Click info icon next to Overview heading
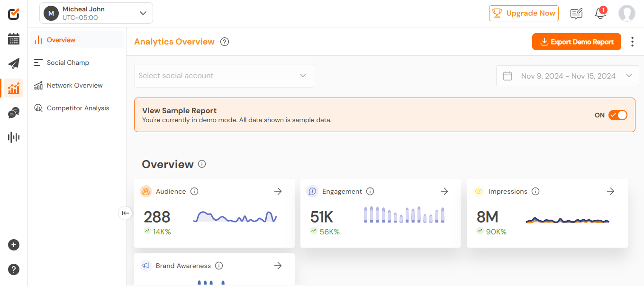Screen dimensions: 644x286 pyautogui.click(x=202, y=164)
